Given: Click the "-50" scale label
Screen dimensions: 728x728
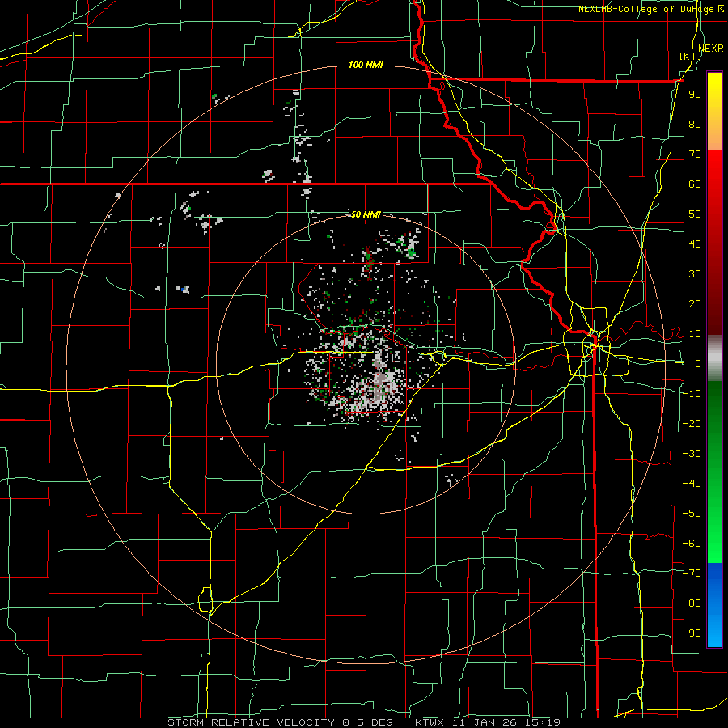Looking at the screenshot, I should (x=692, y=514).
